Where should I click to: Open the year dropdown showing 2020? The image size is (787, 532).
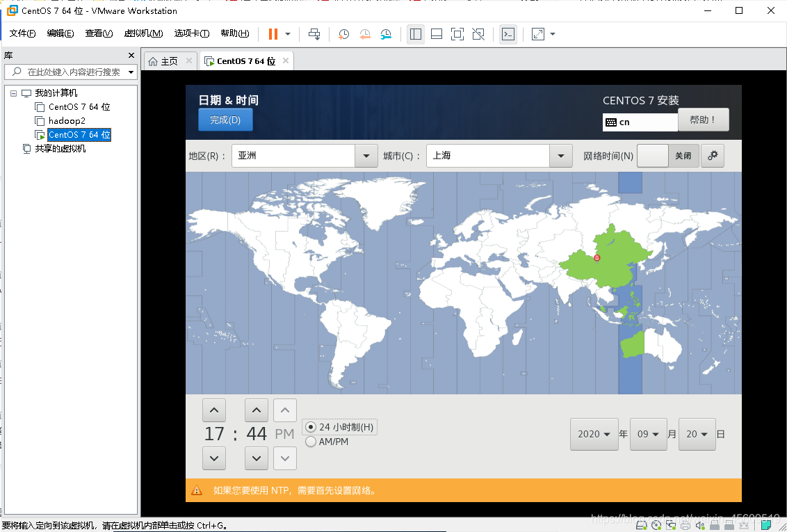tap(594, 434)
